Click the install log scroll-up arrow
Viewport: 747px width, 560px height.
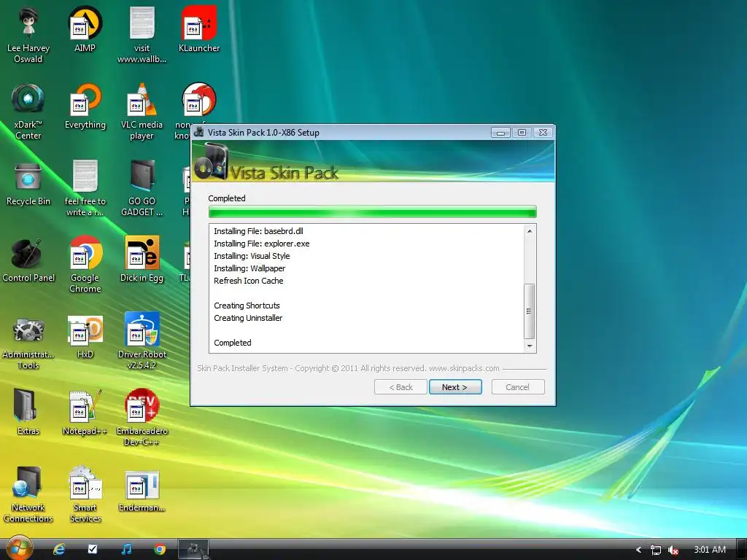click(x=530, y=231)
